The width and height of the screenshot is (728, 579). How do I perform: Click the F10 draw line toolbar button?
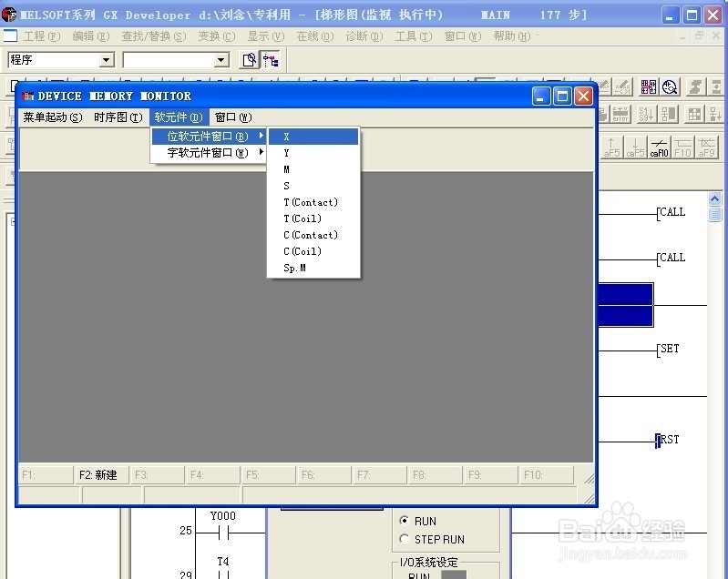pyautogui.click(x=682, y=147)
